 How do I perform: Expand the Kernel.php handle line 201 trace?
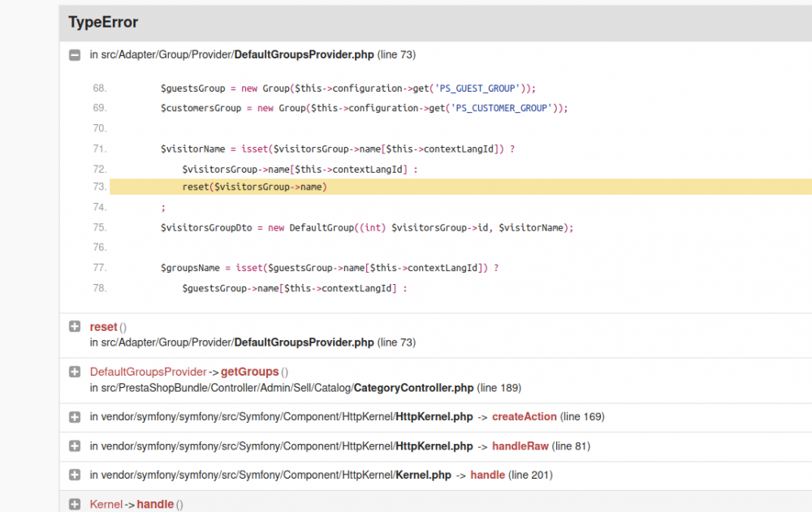pyautogui.click(x=75, y=475)
